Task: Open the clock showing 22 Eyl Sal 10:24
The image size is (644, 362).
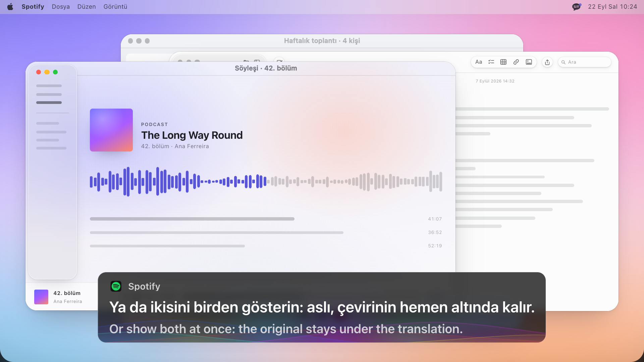Action: 612,7
